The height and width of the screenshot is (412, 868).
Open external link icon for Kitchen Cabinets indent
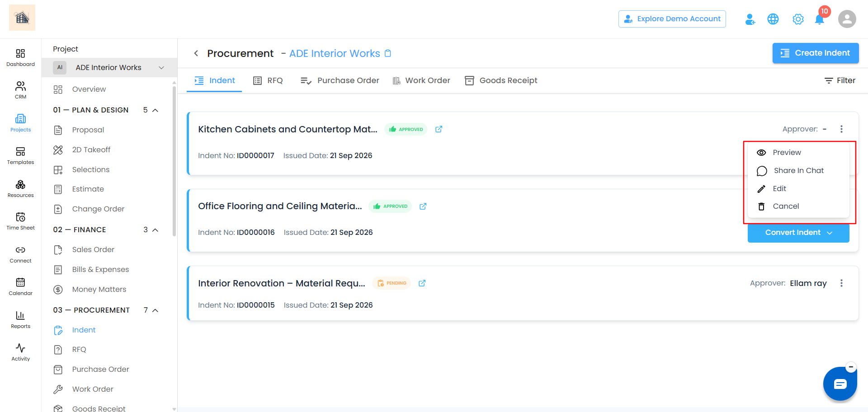point(439,129)
